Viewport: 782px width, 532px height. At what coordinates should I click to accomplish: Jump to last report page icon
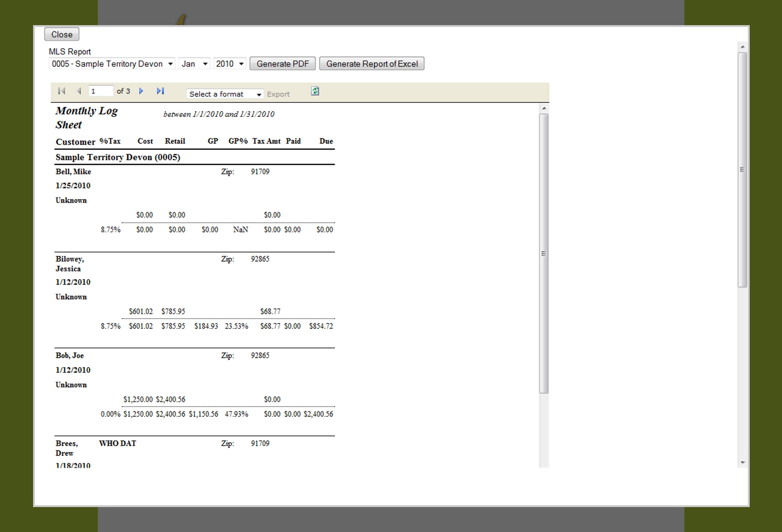[x=160, y=91]
